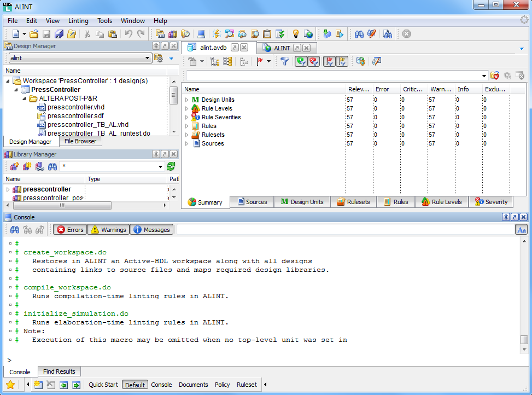Open the alint design dropdown
532x395 pixels.
click(x=147, y=58)
